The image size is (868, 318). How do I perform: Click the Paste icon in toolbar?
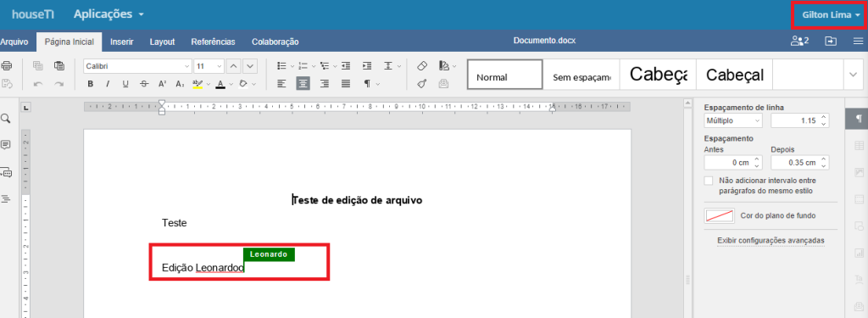click(58, 66)
